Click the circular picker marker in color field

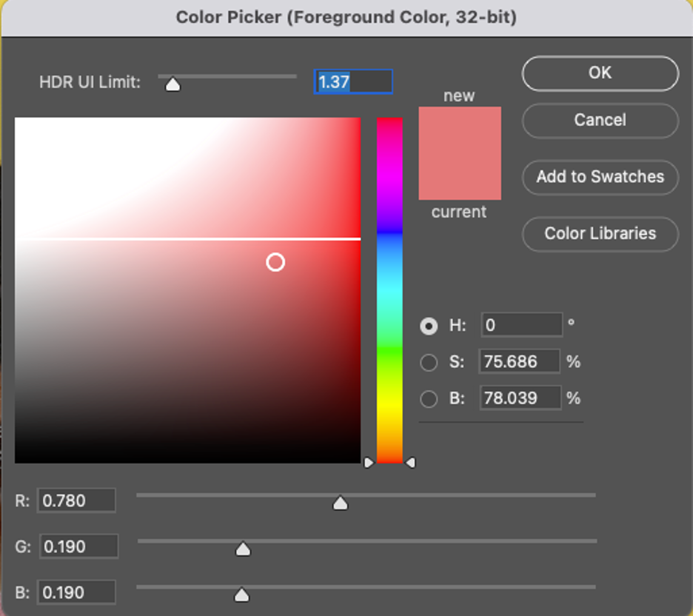275,262
